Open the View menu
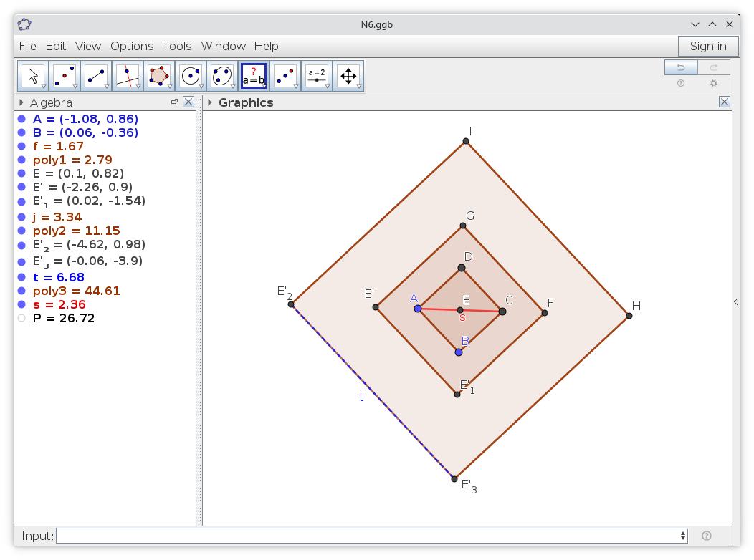754x560 pixels. [x=88, y=46]
